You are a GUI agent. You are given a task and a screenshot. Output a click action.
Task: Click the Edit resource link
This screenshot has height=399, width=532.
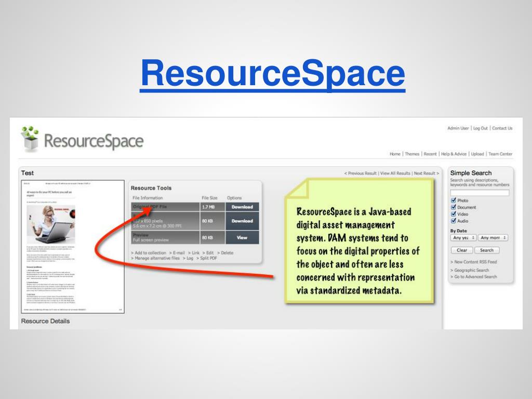208,253
